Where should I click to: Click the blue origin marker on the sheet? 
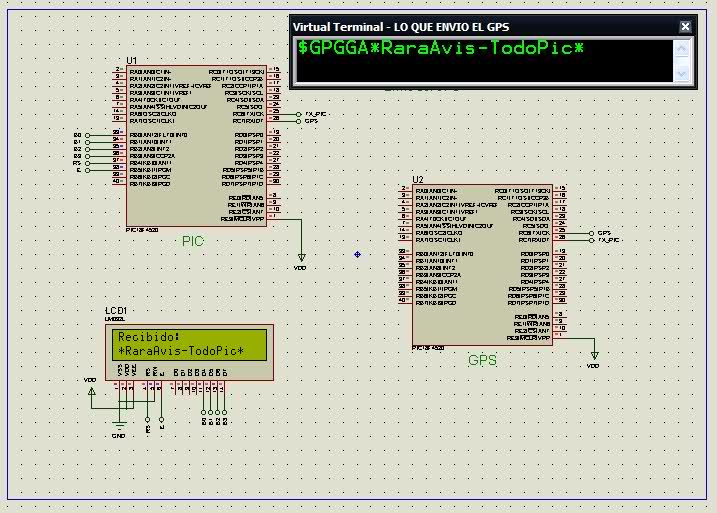coord(358,254)
